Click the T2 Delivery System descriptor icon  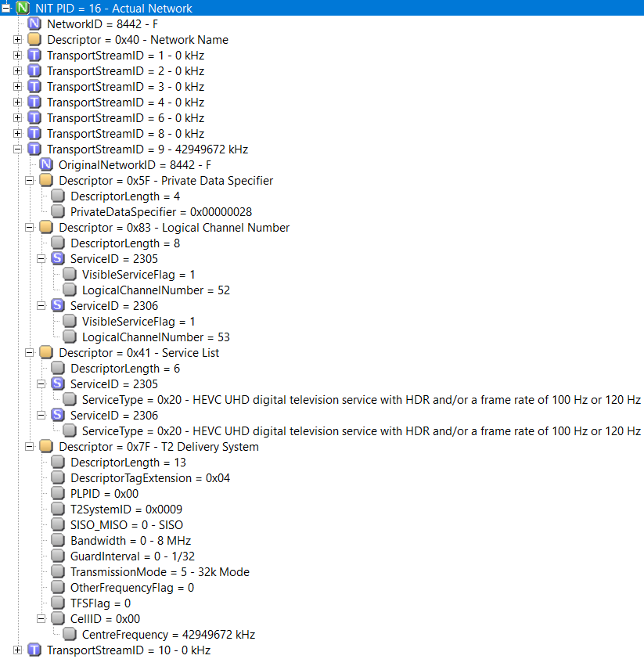tap(46, 446)
